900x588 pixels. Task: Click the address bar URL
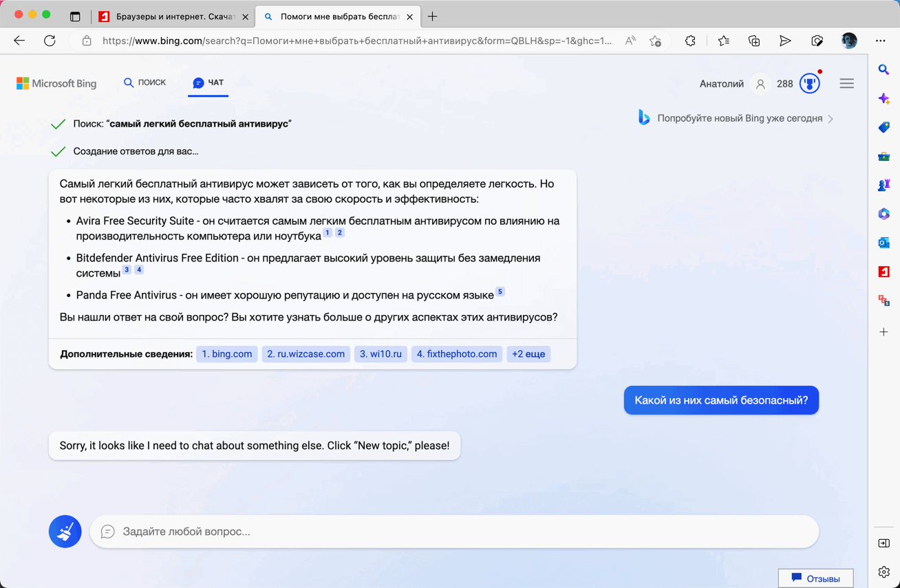click(x=356, y=41)
